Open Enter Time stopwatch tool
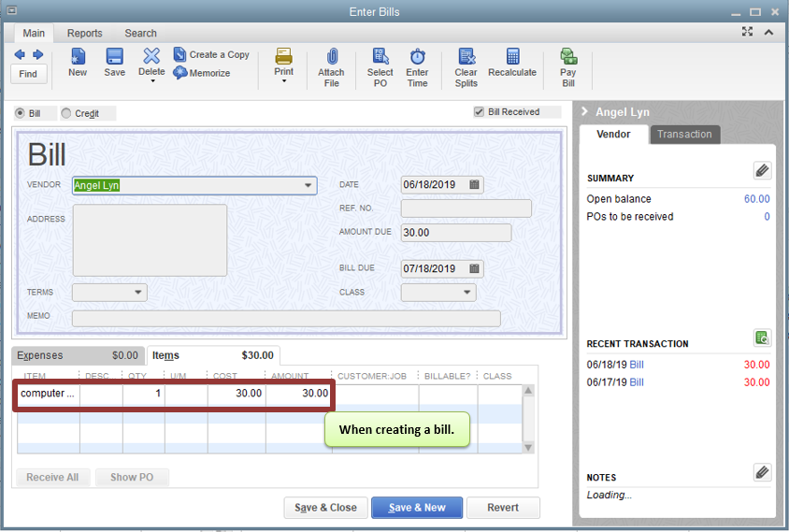 click(417, 67)
